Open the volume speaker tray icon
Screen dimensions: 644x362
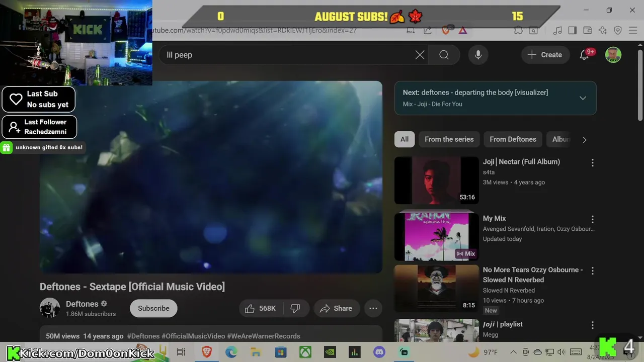point(561,352)
